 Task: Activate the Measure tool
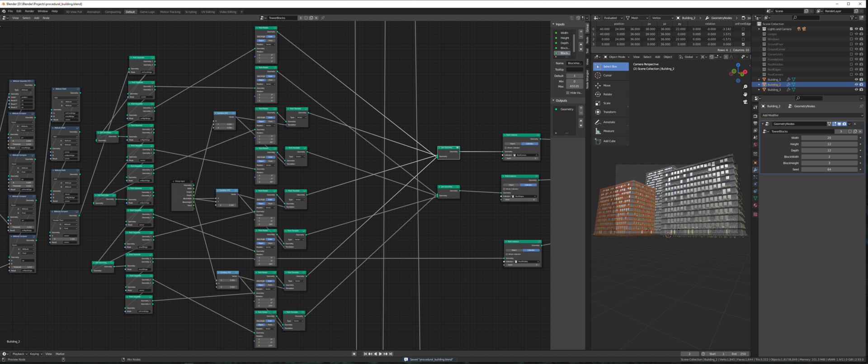point(609,131)
